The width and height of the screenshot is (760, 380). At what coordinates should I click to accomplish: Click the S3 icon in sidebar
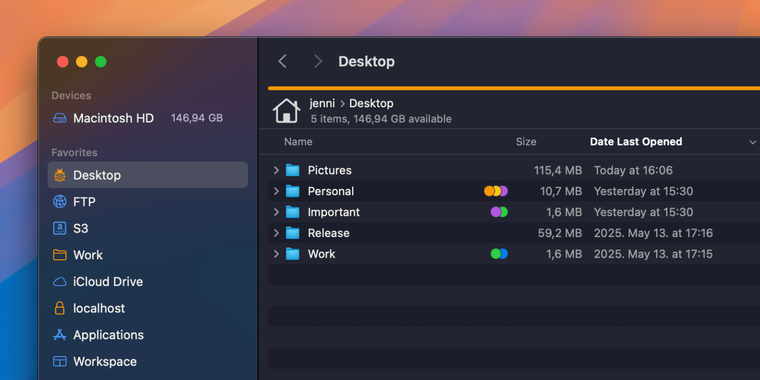click(x=60, y=228)
